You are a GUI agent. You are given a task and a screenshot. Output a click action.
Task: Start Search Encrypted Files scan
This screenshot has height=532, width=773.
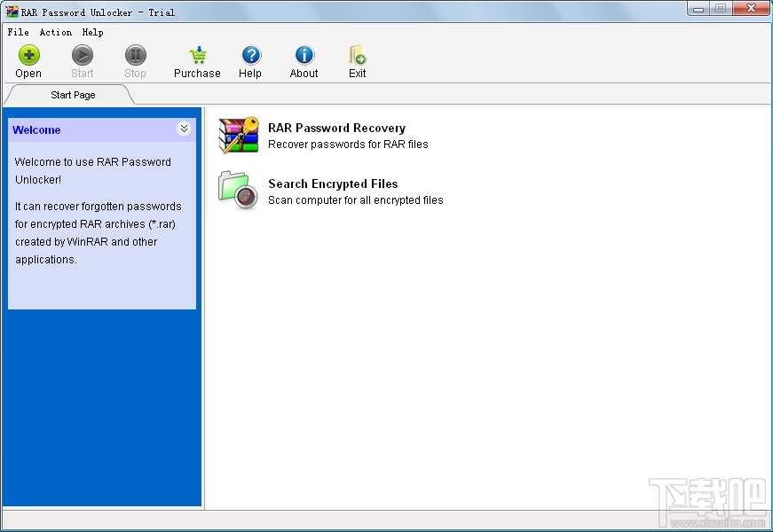[x=333, y=184]
